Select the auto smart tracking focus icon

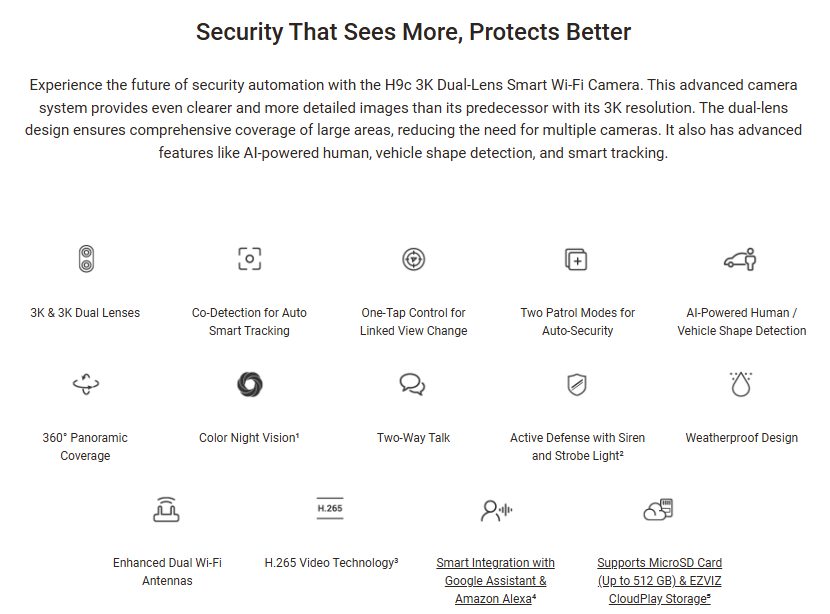[x=249, y=259]
